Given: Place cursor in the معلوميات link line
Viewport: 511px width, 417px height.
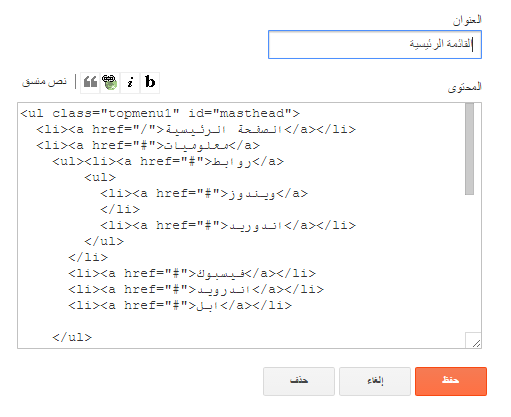Looking at the screenshot, I should (148, 145).
